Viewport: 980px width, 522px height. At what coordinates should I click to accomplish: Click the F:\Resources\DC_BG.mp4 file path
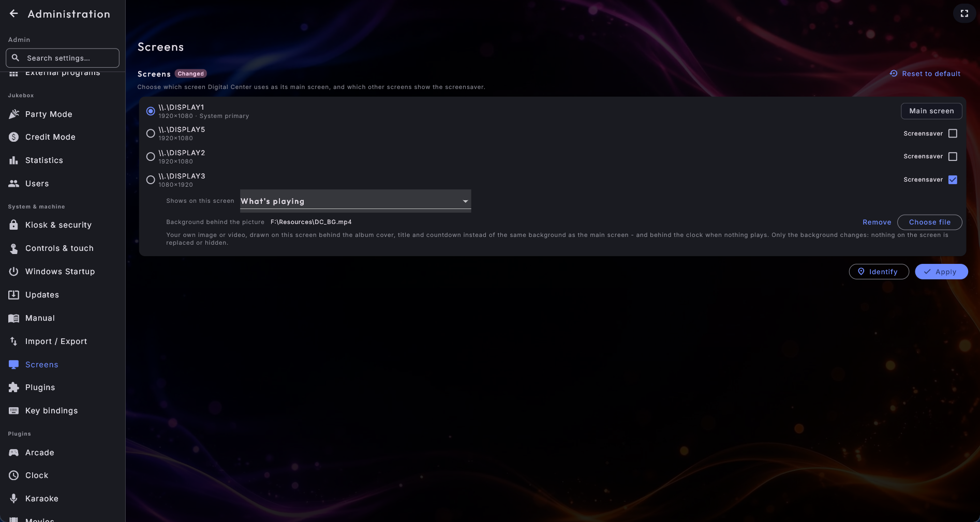pyautogui.click(x=311, y=222)
